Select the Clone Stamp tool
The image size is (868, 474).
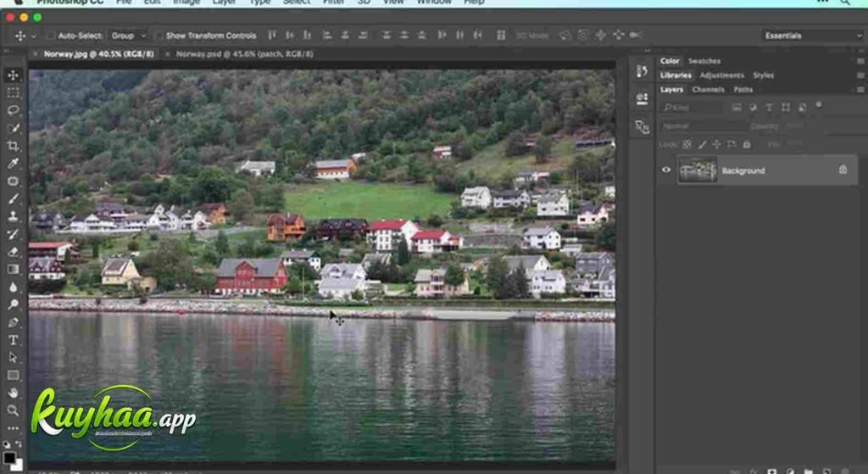[x=14, y=216]
